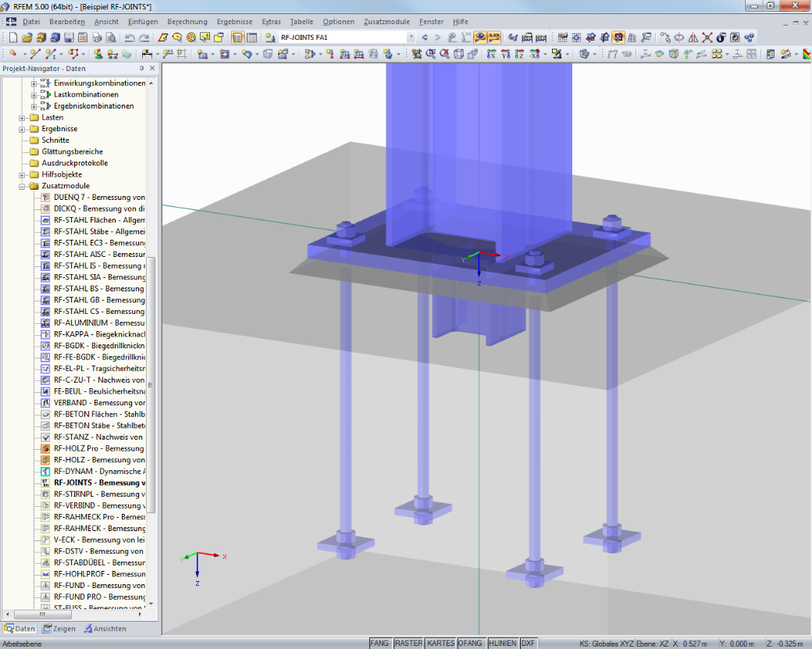Select the RF-DYNAM module entry
The image size is (812, 649).
point(99,471)
